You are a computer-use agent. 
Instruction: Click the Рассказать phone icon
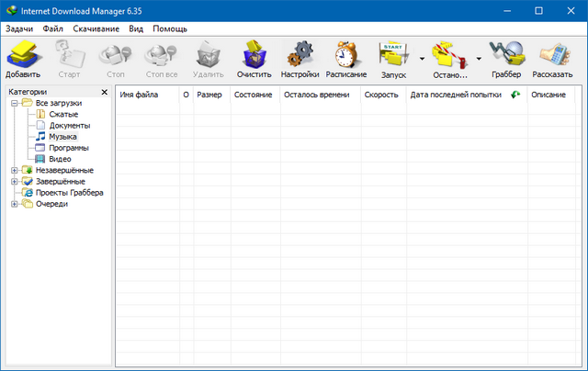pos(551,57)
